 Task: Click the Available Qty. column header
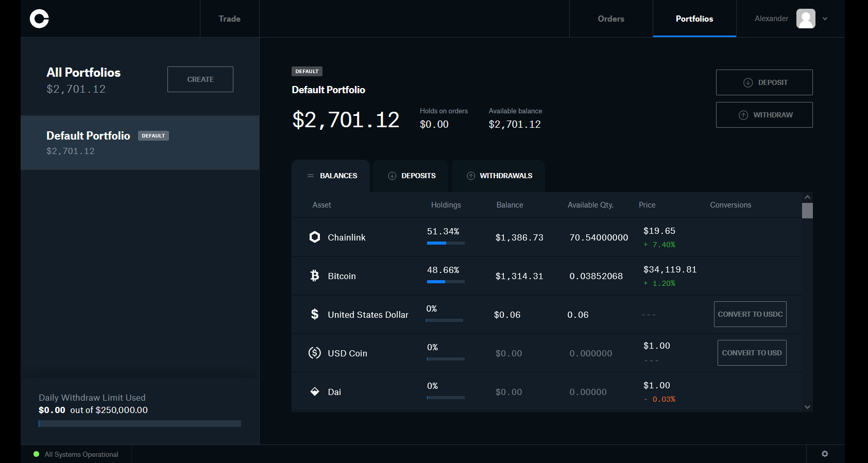pos(590,205)
